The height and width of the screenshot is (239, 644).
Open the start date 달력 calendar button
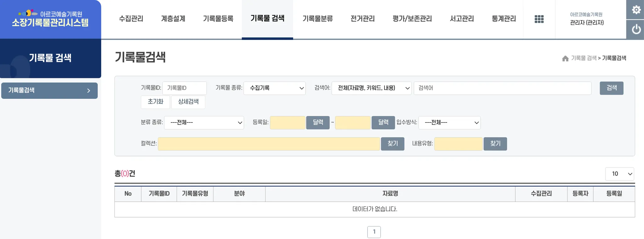pyautogui.click(x=318, y=122)
